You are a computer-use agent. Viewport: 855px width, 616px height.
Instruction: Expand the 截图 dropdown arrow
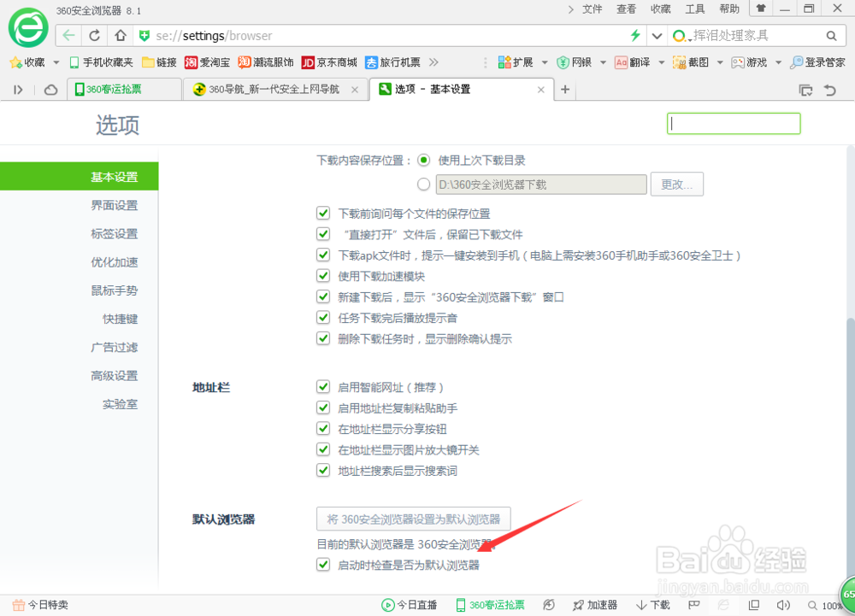(x=720, y=62)
